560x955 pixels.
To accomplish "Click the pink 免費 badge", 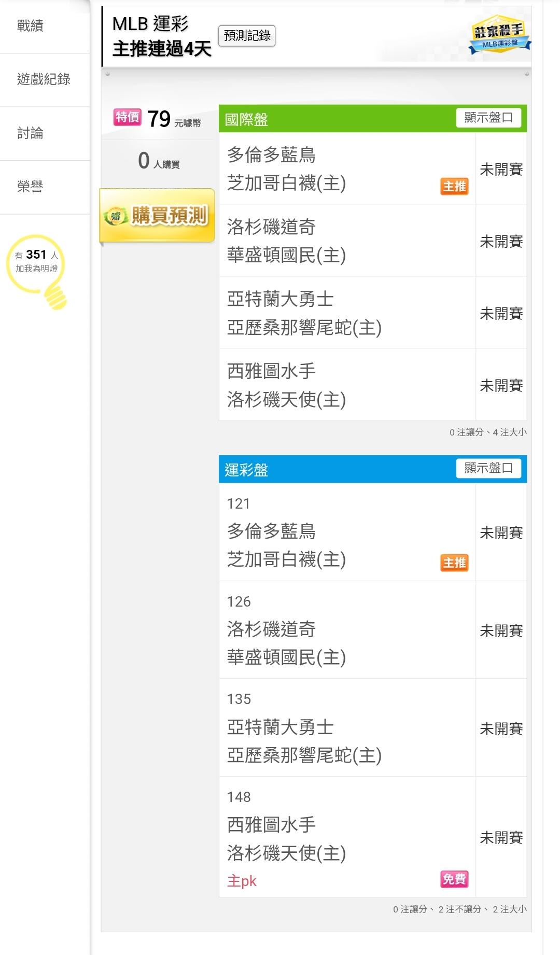I will [454, 879].
